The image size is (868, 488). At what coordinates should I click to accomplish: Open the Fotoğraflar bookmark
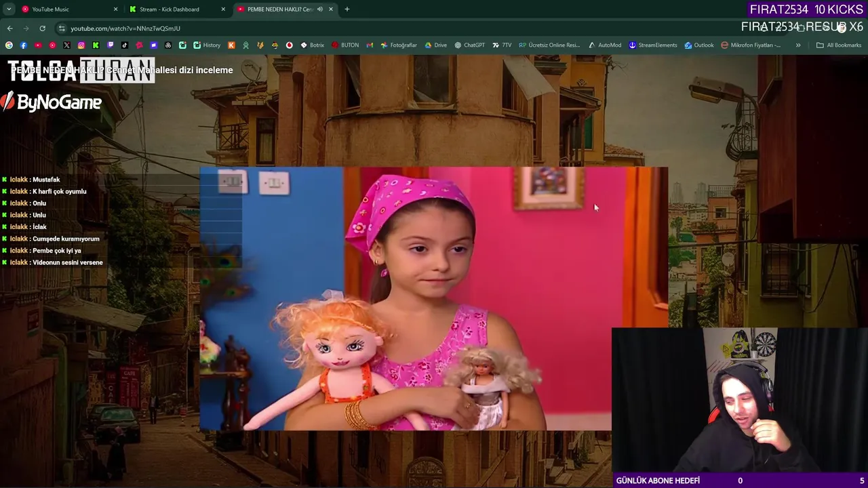click(399, 45)
